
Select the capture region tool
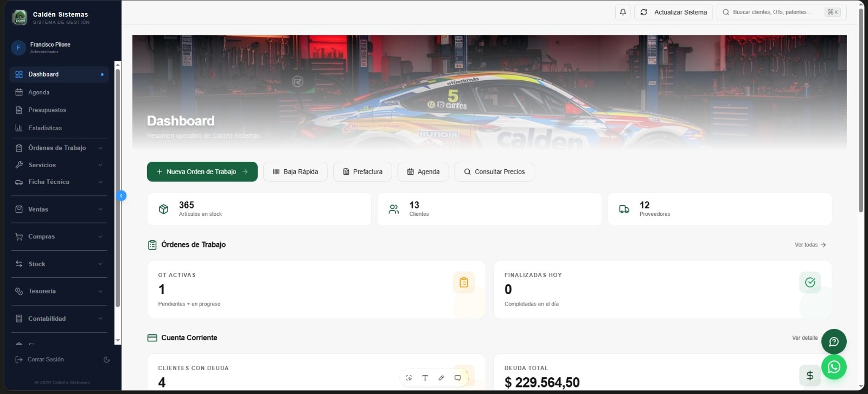[x=409, y=378]
